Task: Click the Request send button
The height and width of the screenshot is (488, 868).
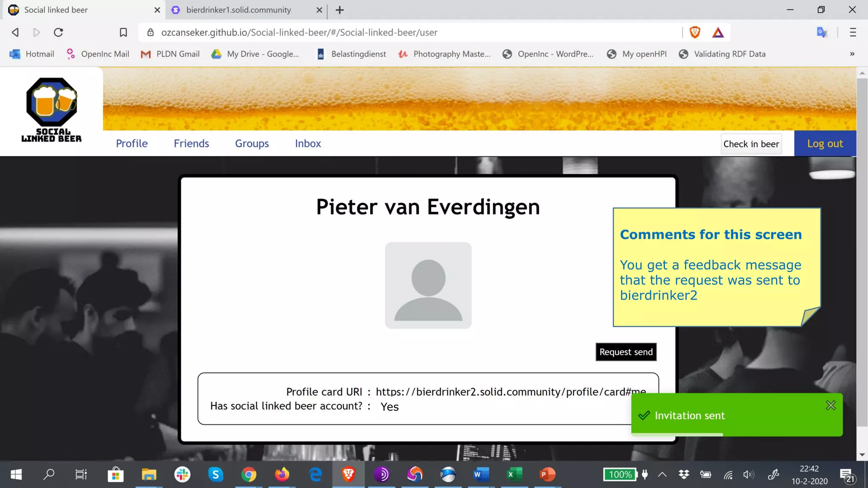Action: coord(626,352)
